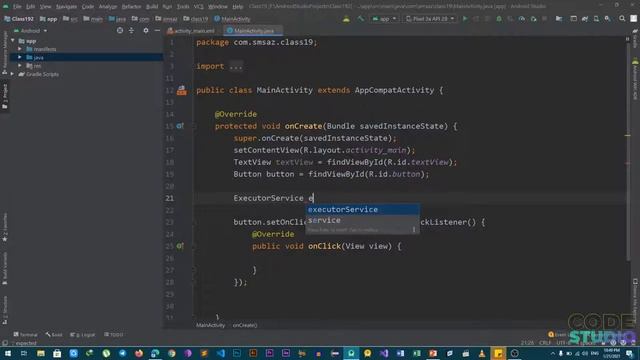
Task: Click line 22 in the editor
Action: [x=408, y=210]
